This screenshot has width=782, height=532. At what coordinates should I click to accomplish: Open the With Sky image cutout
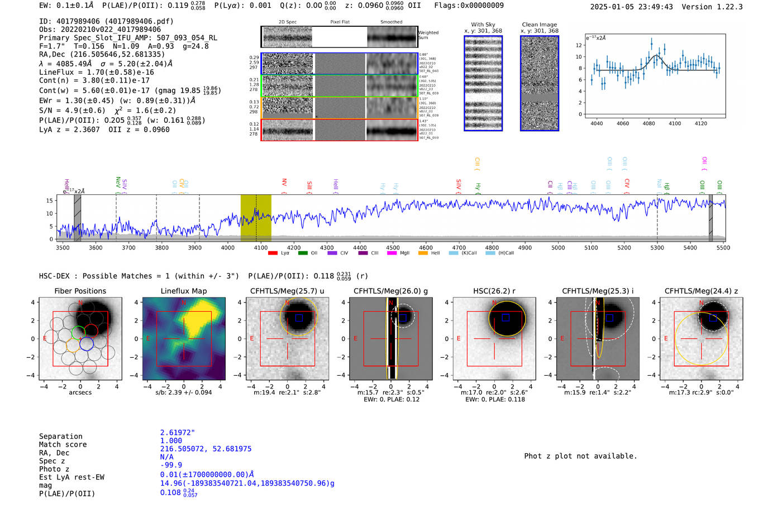pyautogui.click(x=483, y=83)
